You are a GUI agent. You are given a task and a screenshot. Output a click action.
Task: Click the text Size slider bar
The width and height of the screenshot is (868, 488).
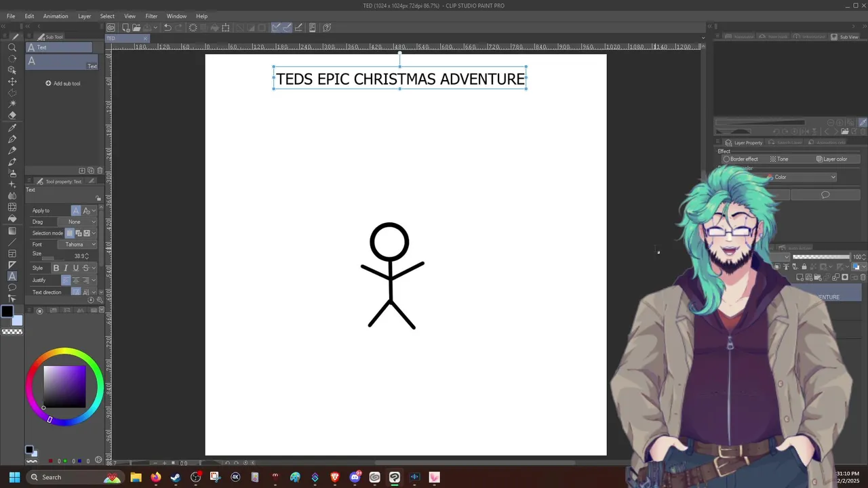(52, 258)
